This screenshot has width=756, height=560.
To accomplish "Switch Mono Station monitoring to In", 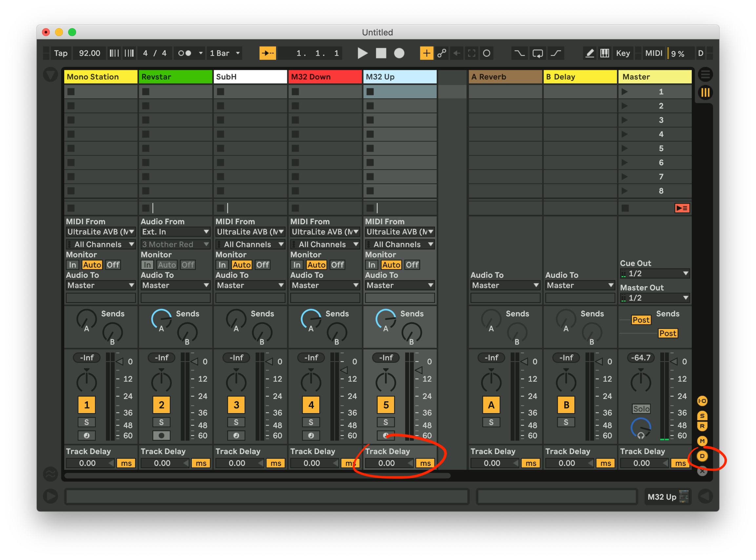I will (72, 265).
